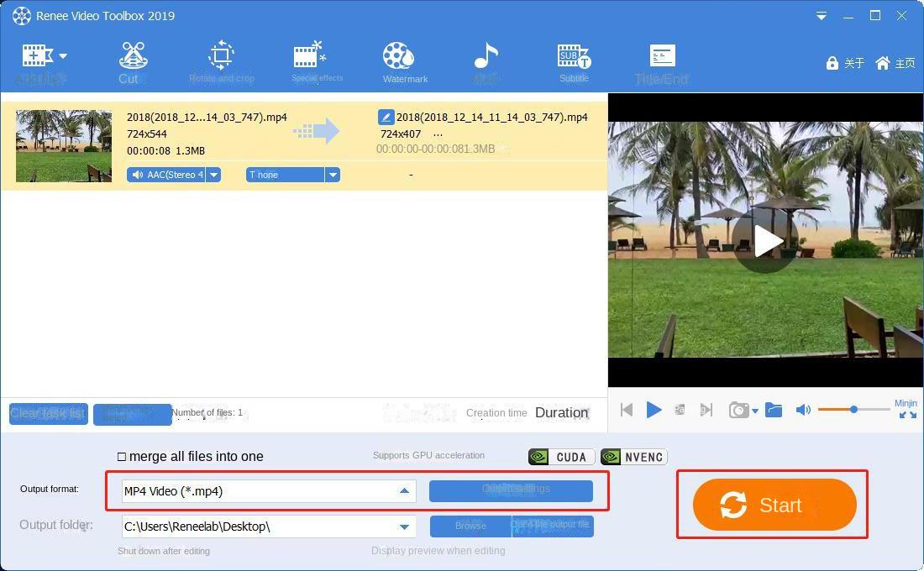The height and width of the screenshot is (571, 924).
Task: Play the video with large preview button
Action: [765, 240]
